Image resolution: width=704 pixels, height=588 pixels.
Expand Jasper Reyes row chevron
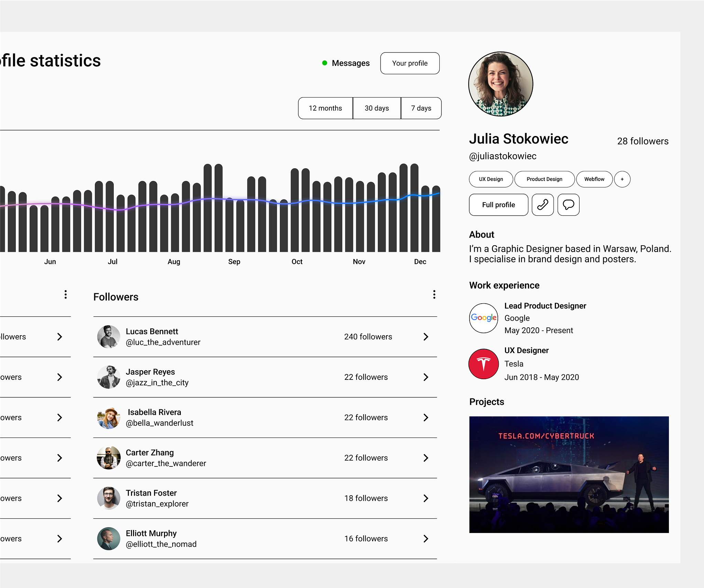click(426, 377)
